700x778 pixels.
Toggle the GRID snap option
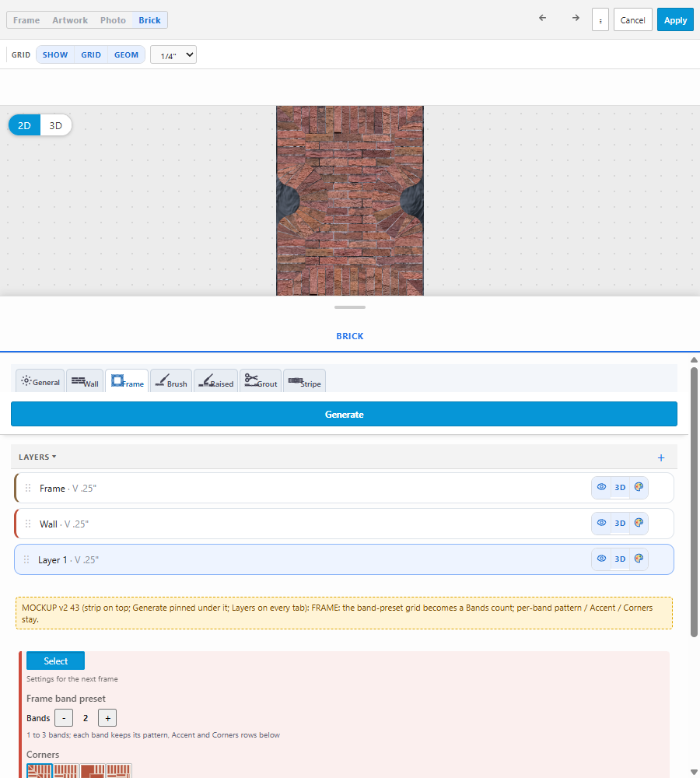(x=91, y=54)
